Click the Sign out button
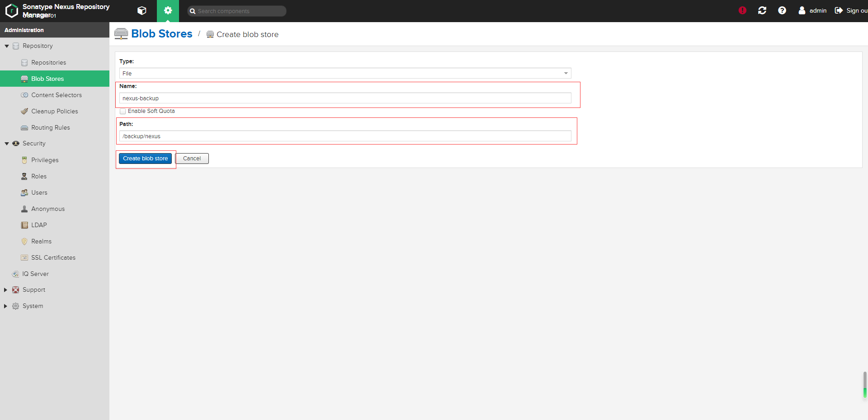 [x=851, y=10]
